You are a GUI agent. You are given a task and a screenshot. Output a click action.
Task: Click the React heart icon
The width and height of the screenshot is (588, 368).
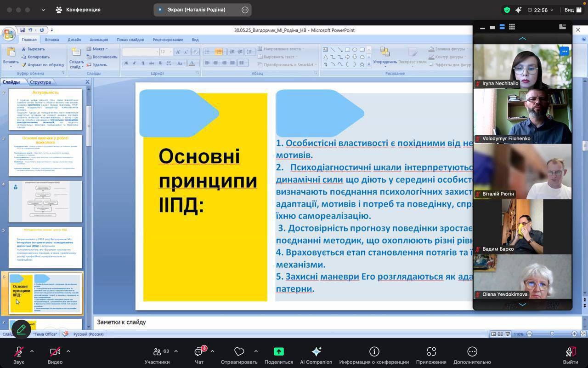pos(239,352)
